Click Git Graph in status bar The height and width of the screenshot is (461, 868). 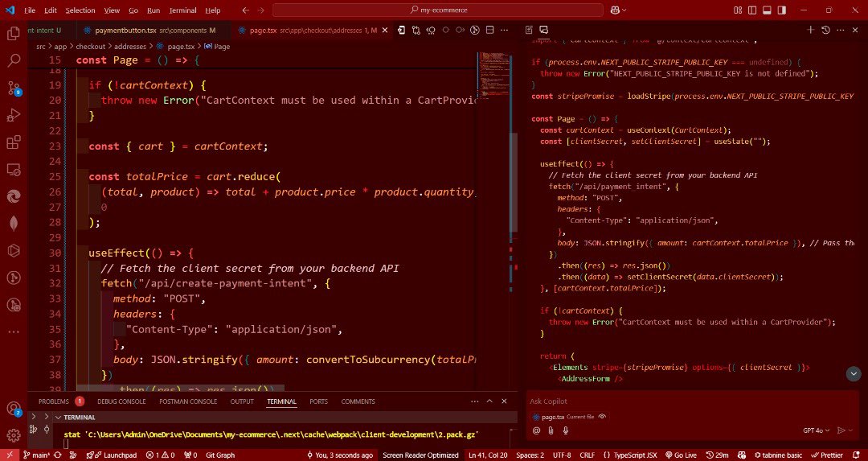click(219, 455)
